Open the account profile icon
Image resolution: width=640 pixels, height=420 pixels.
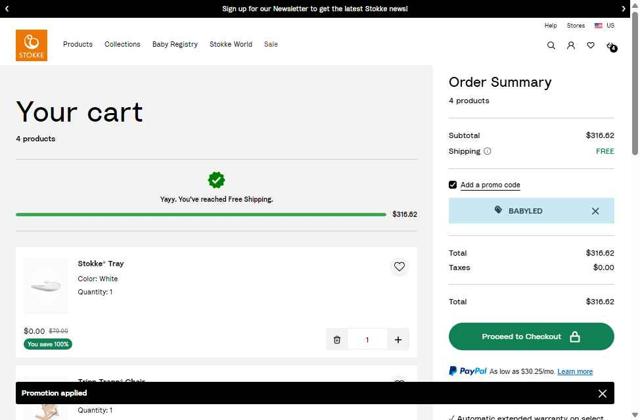pos(571,45)
